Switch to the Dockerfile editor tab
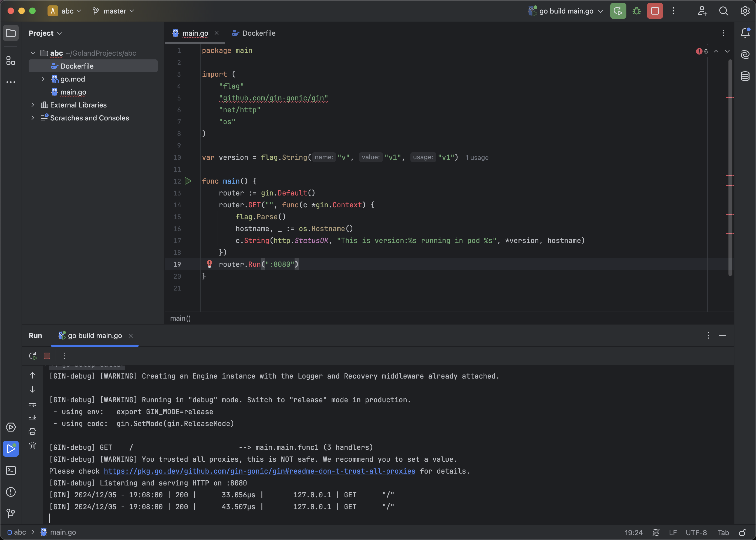The height and width of the screenshot is (540, 756). [x=254, y=33]
